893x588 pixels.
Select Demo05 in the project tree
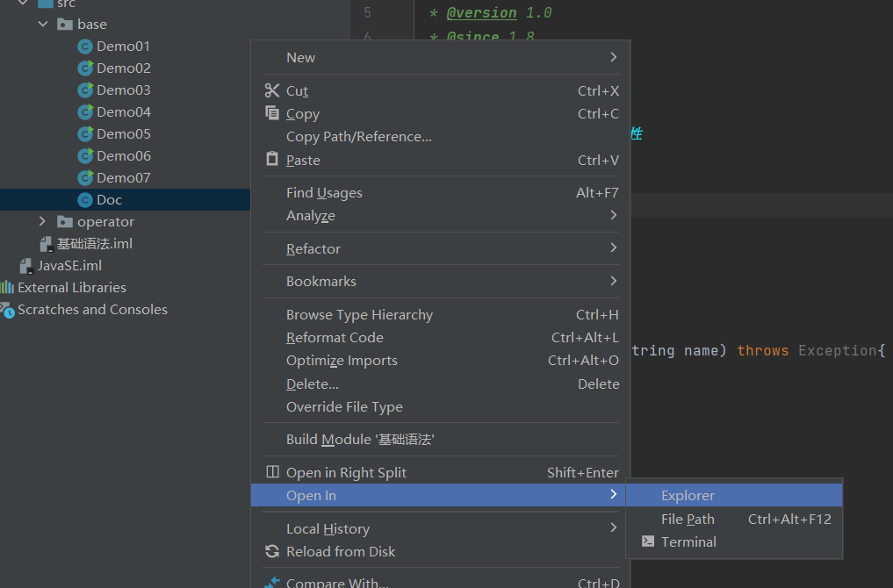[x=123, y=133]
